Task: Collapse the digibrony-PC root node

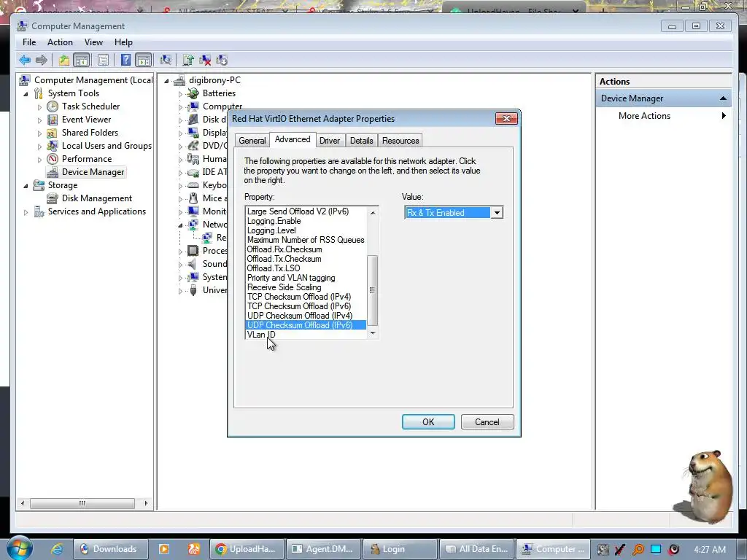Action: pos(166,81)
